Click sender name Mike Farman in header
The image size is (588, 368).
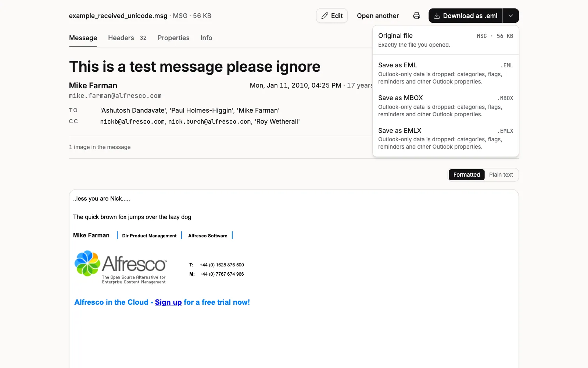(x=93, y=85)
